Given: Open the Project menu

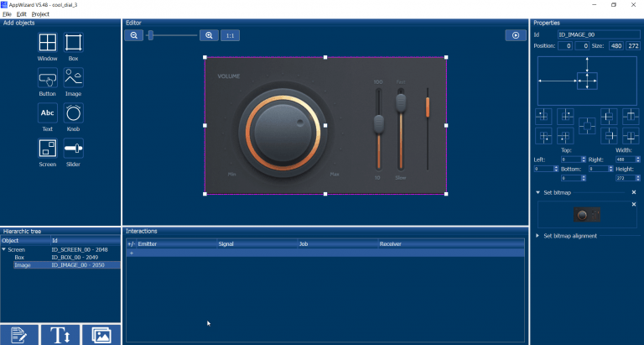Looking at the screenshot, I should tap(40, 14).
